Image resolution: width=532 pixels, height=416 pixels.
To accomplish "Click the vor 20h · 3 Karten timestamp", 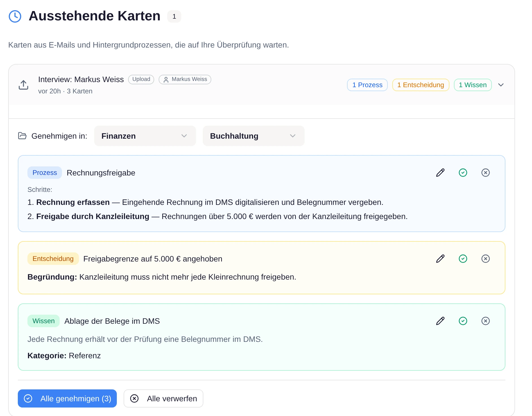I will click(65, 91).
